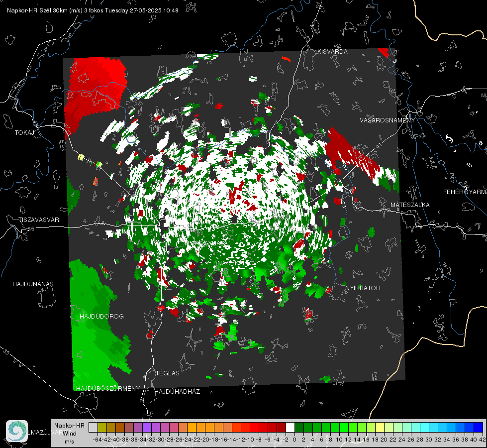Click the NYÍRBÁTOR town label

click(x=363, y=288)
